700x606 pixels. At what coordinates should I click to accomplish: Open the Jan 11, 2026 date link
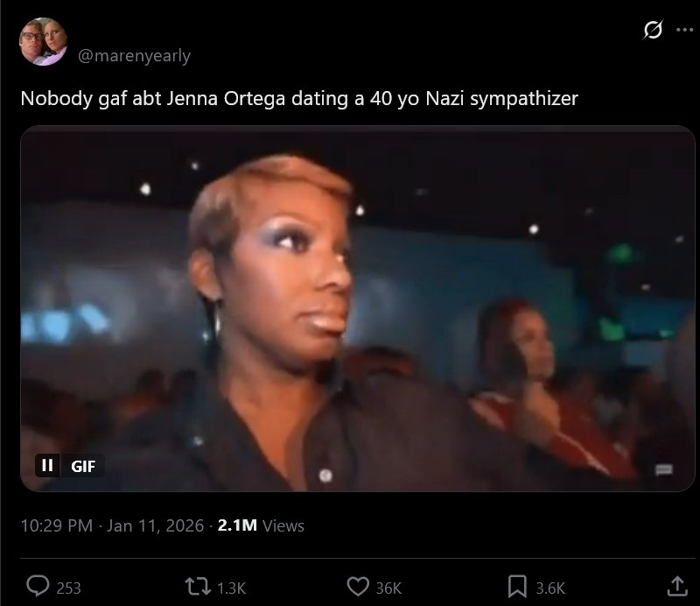[155, 525]
